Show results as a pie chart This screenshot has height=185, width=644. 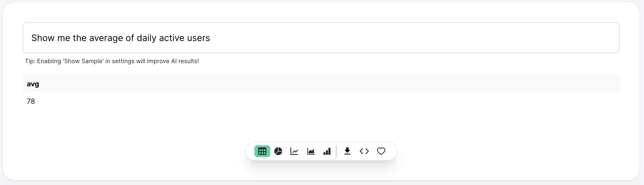(278, 151)
